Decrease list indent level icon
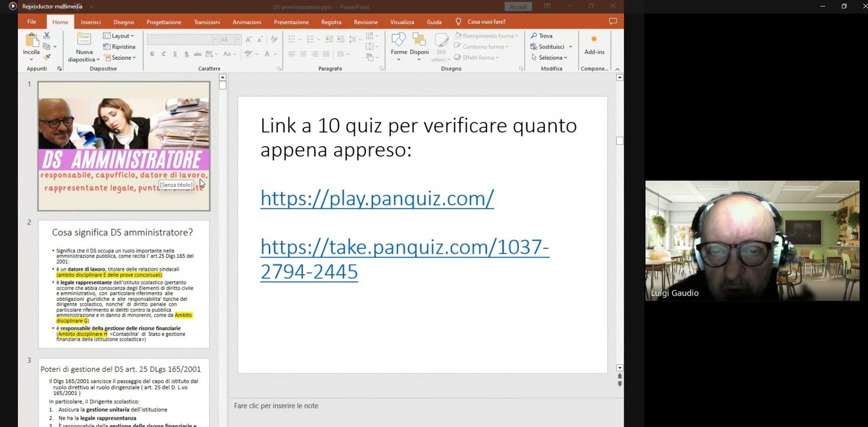The width and height of the screenshot is (868, 427). (329, 40)
